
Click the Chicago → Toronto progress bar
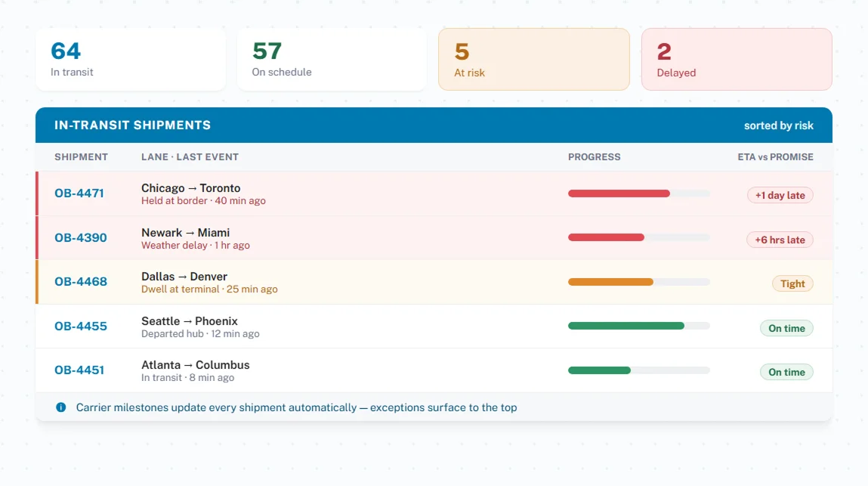tap(639, 193)
